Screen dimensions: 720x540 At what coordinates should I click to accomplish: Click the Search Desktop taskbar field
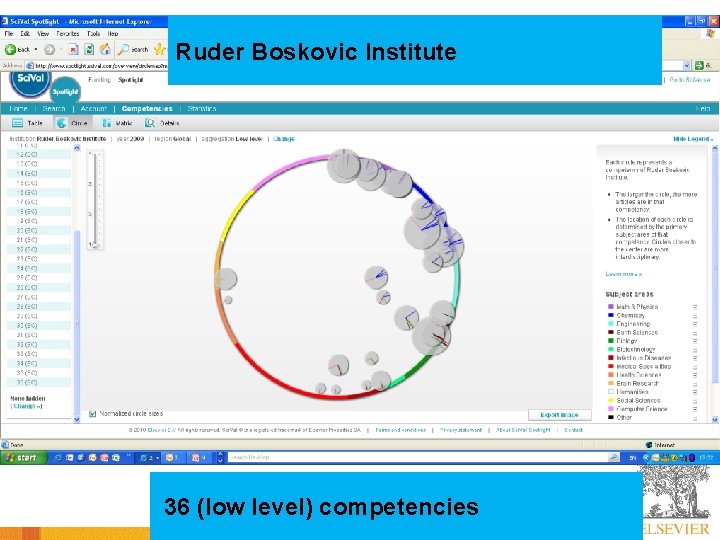click(417, 457)
